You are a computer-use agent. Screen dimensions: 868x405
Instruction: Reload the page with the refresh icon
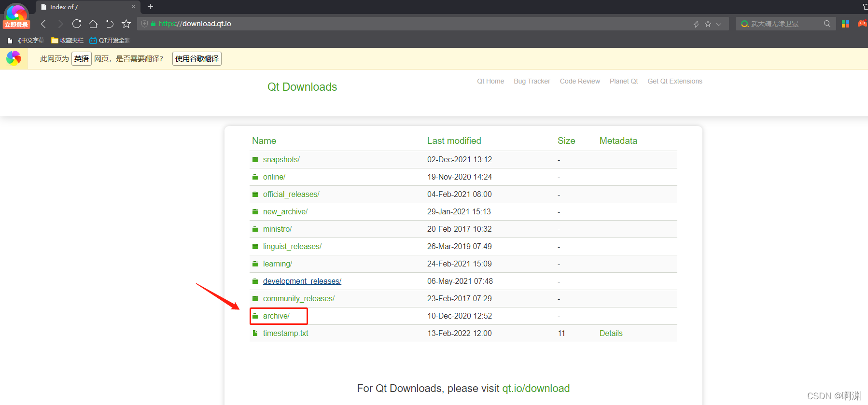pos(76,24)
